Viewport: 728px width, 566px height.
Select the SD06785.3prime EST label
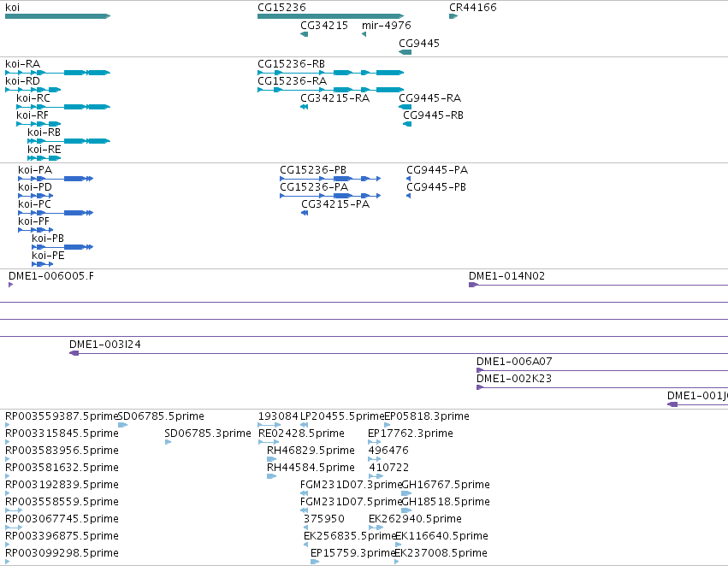click(208, 433)
